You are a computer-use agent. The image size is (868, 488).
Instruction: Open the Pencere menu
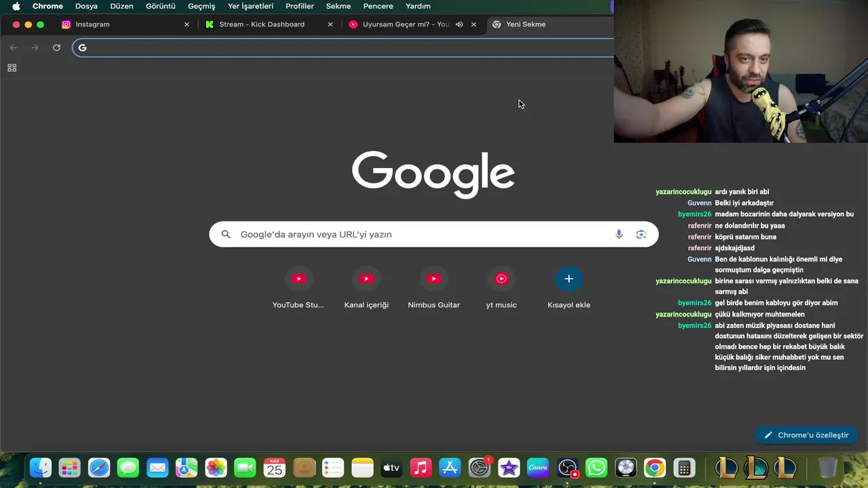click(378, 6)
